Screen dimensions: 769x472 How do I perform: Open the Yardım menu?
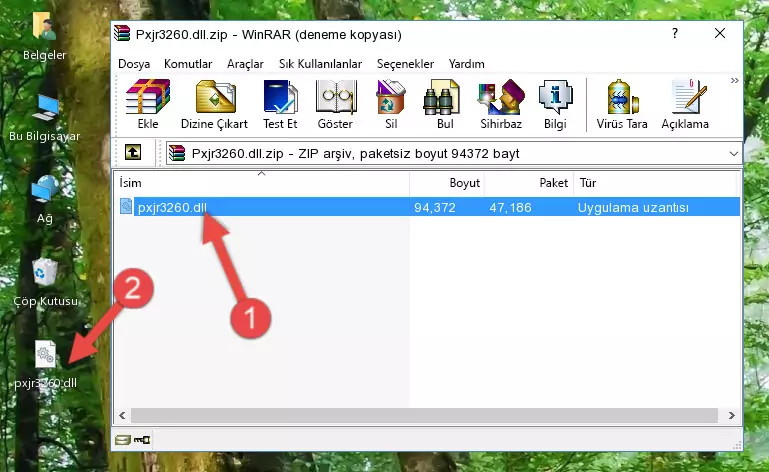466,64
